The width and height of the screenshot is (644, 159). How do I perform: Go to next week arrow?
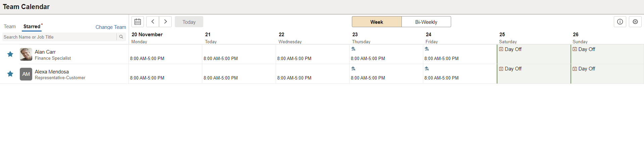click(x=165, y=22)
